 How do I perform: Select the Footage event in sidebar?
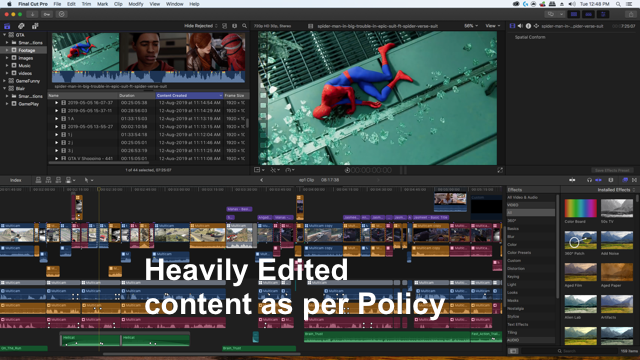(23, 50)
